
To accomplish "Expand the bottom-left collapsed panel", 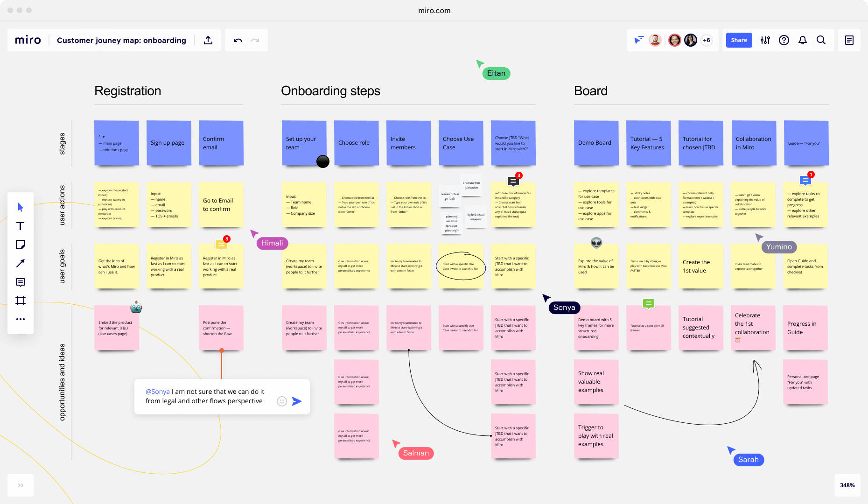I will pos(21,485).
